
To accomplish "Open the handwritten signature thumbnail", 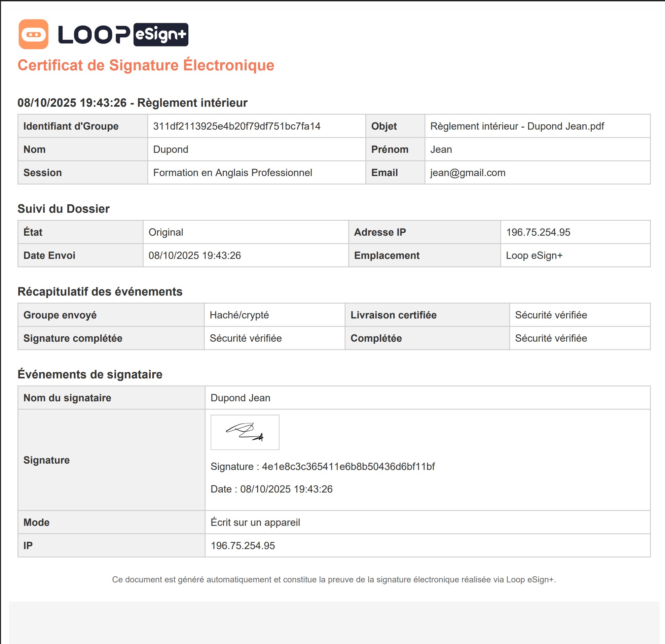I will [x=245, y=432].
